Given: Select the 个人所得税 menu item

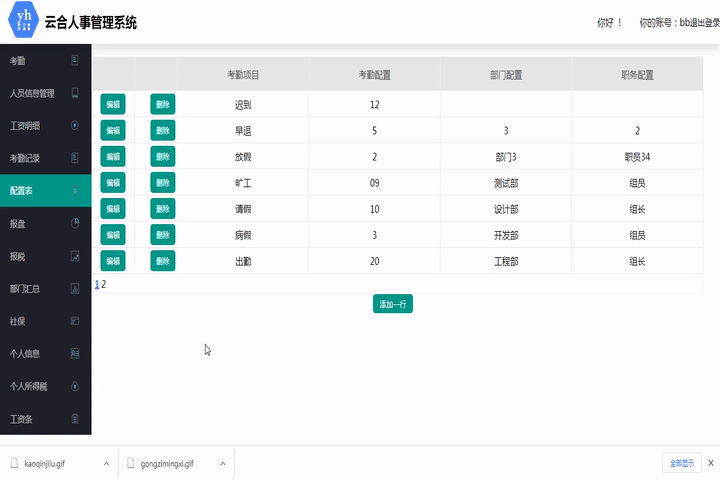Looking at the screenshot, I should point(28,386).
